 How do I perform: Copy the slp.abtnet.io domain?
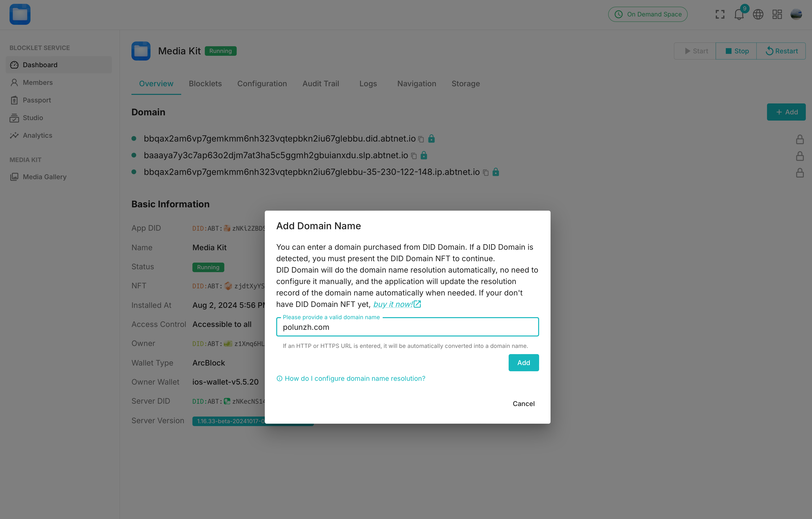(x=414, y=156)
